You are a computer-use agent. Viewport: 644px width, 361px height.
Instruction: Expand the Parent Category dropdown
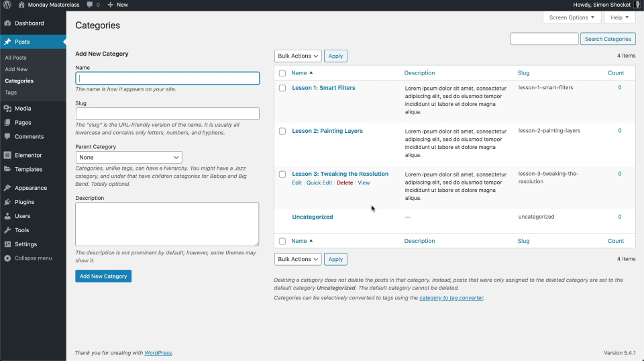click(x=129, y=158)
